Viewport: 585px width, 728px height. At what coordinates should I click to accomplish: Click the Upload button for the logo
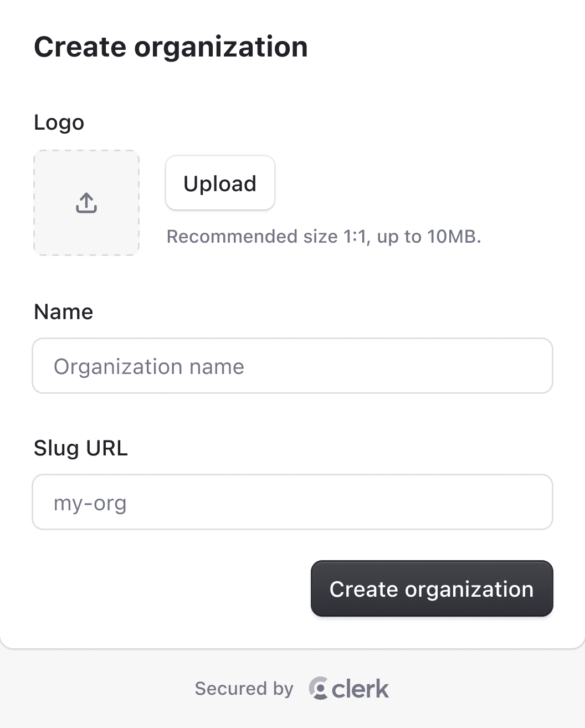click(220, 183)
